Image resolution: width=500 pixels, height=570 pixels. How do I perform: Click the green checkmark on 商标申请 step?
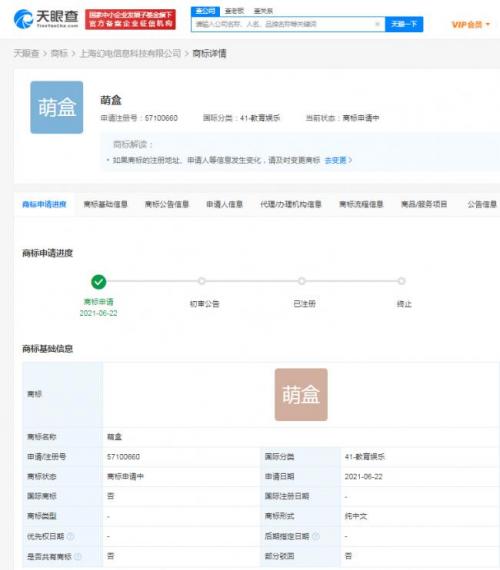[99, 282]
